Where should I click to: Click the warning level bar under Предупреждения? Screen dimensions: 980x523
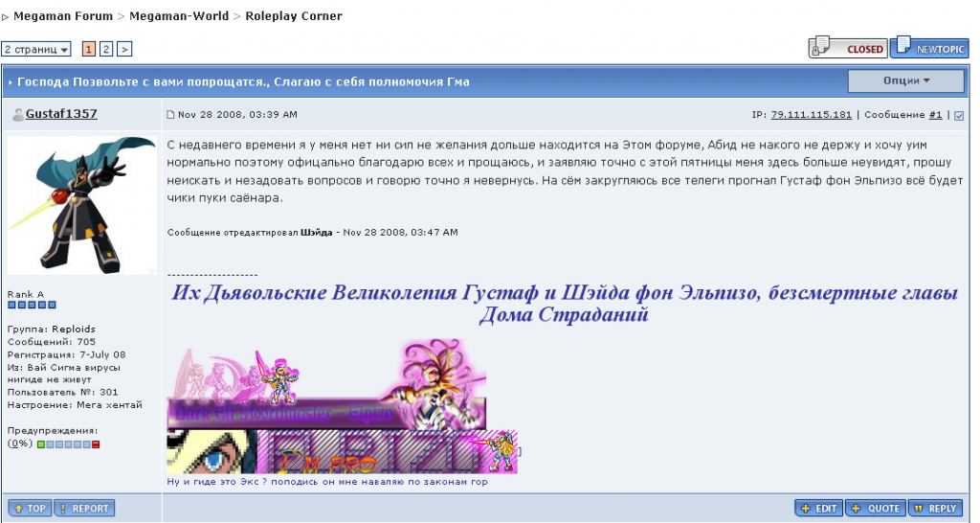pyautogui.click(x=68, y=444)
